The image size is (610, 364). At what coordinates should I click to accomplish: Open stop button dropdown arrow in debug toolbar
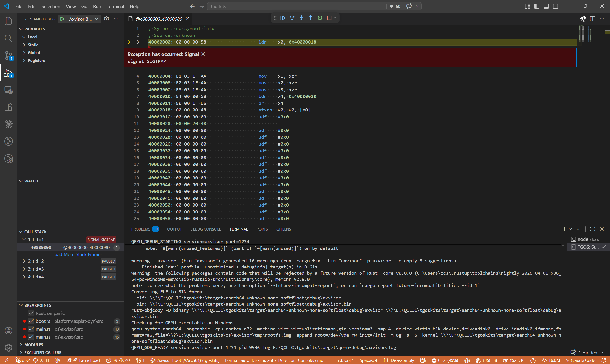pyautogui.click(x=335, y=18)
